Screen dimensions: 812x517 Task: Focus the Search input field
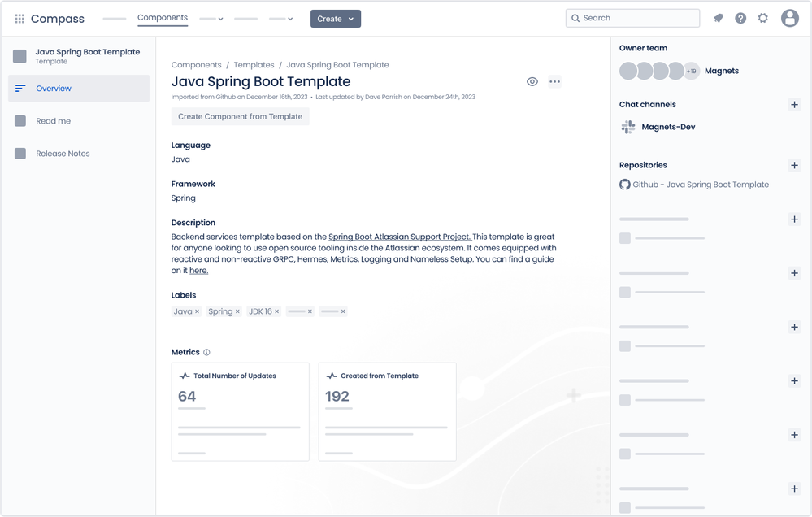[x=633, y=18]
